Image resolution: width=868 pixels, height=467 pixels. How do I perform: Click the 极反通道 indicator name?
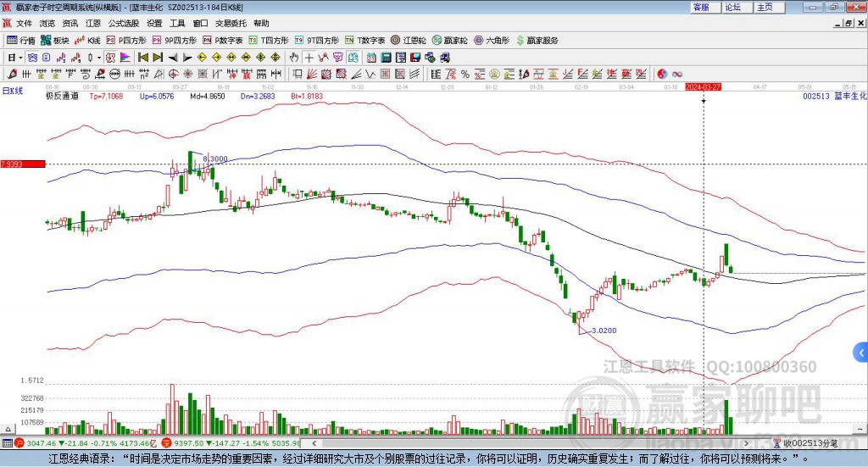pos(62,96)
